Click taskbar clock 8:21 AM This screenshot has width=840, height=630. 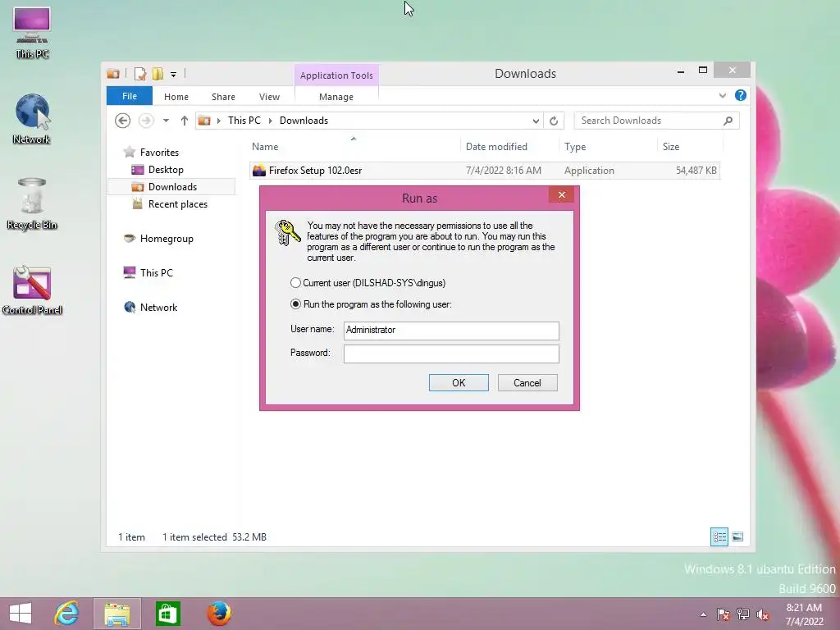804,614
